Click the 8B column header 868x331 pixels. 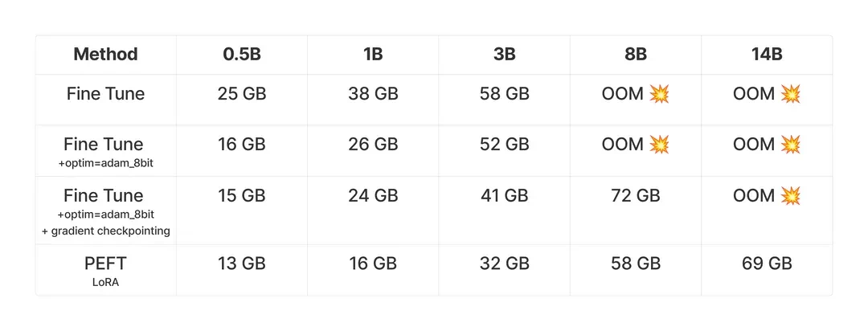[x=636, y=55]
